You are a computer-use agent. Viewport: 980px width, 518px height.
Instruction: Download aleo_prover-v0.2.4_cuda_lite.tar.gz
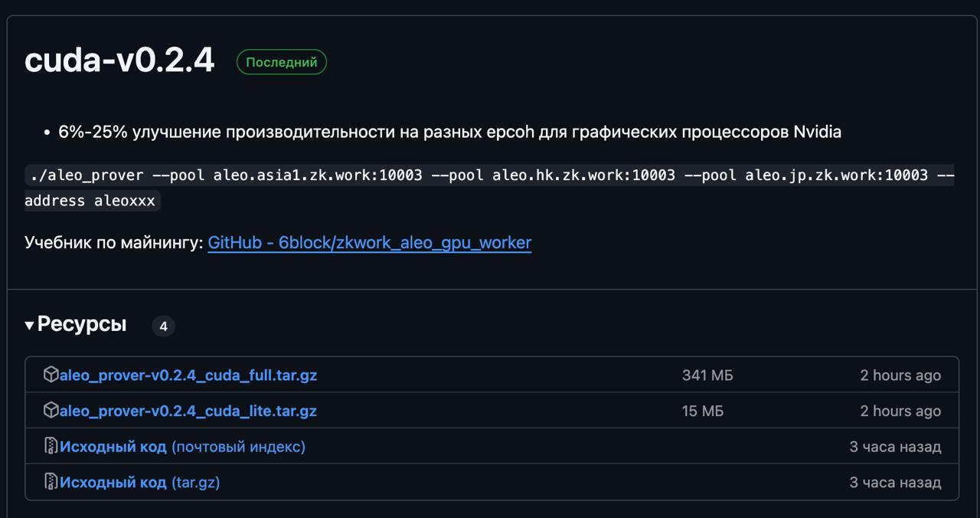click(x=188, y=411)
